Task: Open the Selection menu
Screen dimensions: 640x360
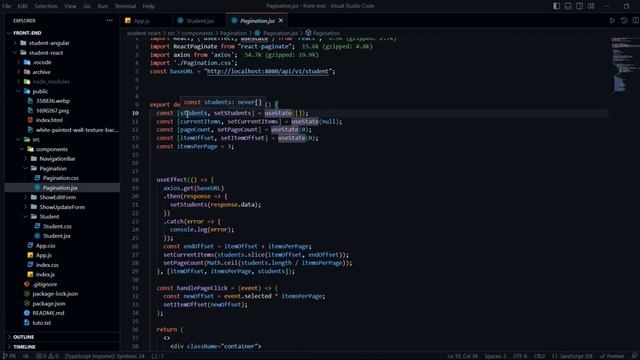Action: (x=46, y=6)
